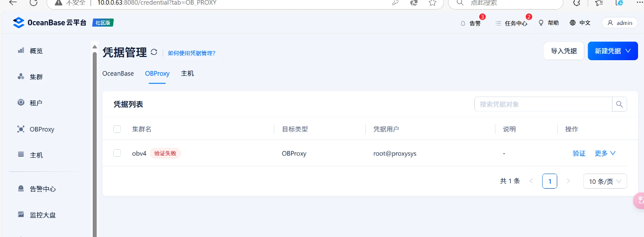
Task: Open 监控大盘 in the sidebar
Action: (x=42, y=215)
